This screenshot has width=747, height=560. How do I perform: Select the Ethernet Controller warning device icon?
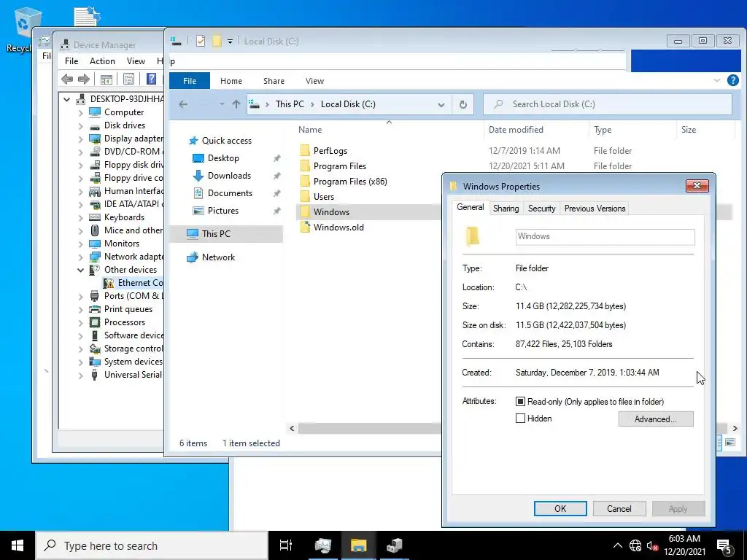pyautogui.click(x=109, y=283)
